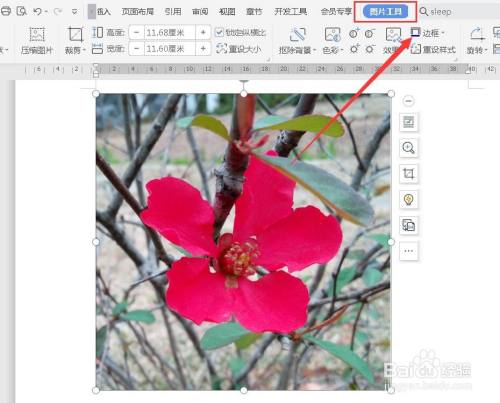Click the increase brightness icon

click(354, 49)
